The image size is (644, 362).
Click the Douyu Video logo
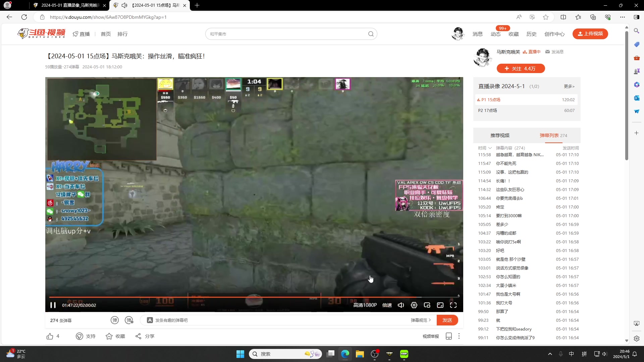click(x=41, y=34)
